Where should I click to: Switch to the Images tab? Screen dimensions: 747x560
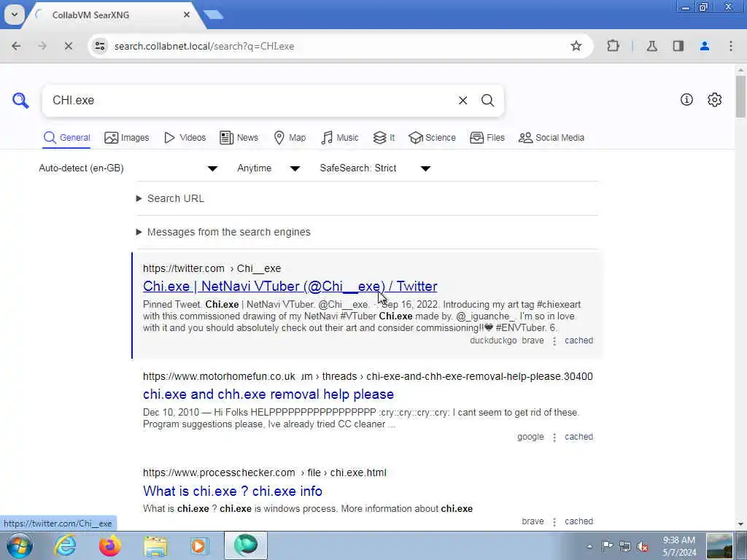[127, 138]
